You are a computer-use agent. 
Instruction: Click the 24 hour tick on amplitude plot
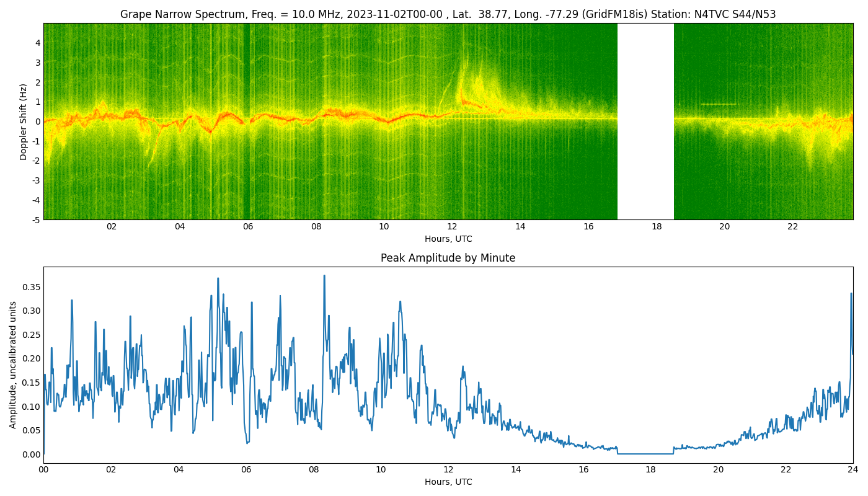[x=852, y=470]
